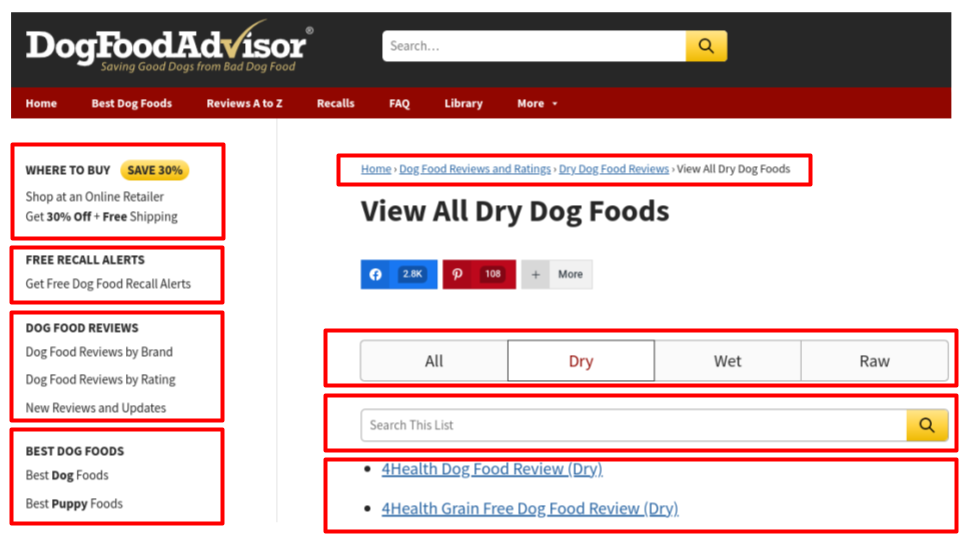Select the Dry filter tab

coord(581,361)
